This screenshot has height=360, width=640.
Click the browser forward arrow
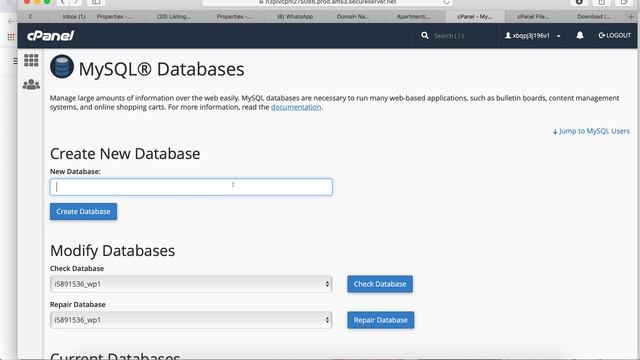(76, 2)
